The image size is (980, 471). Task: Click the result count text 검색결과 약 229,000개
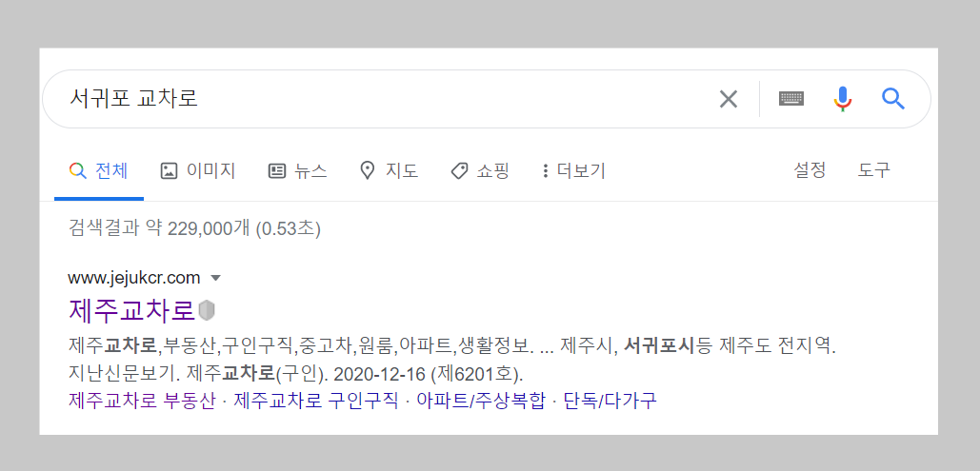coord(159,228)
